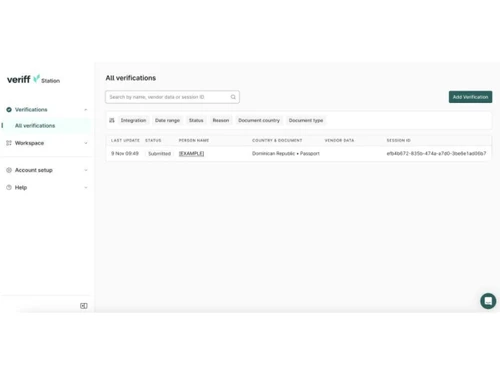Click the Submitted status badge

point(159,153)
